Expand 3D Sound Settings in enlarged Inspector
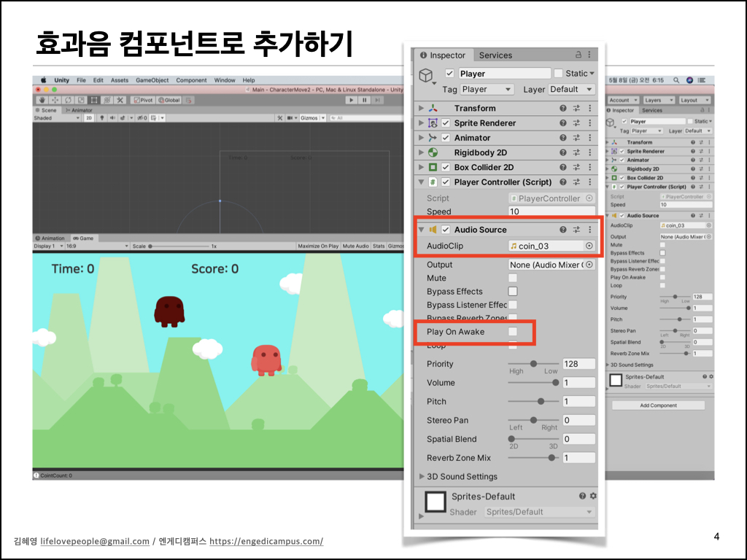 422,476
